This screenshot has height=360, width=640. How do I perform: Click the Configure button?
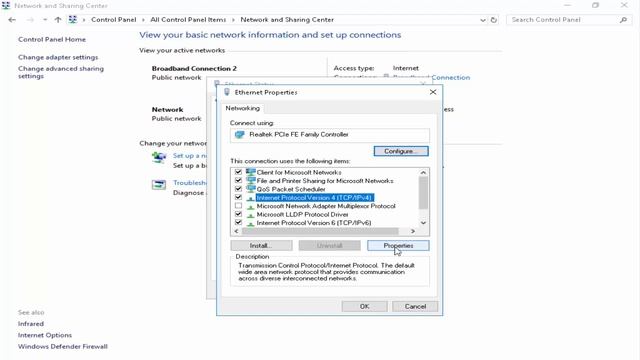(401, 151)
